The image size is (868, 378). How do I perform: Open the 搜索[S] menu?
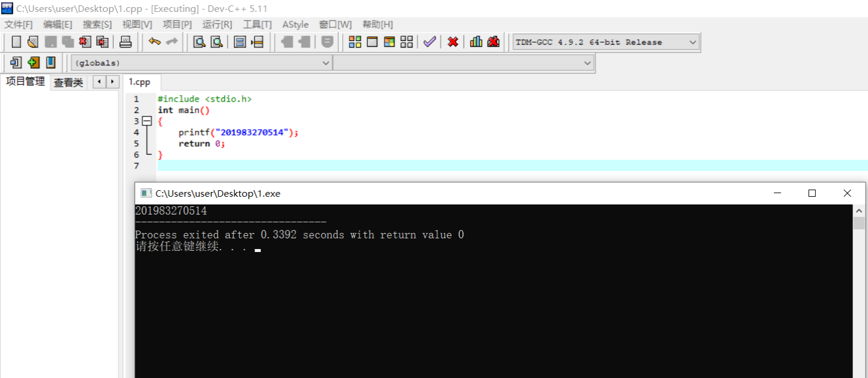(97, 24)
